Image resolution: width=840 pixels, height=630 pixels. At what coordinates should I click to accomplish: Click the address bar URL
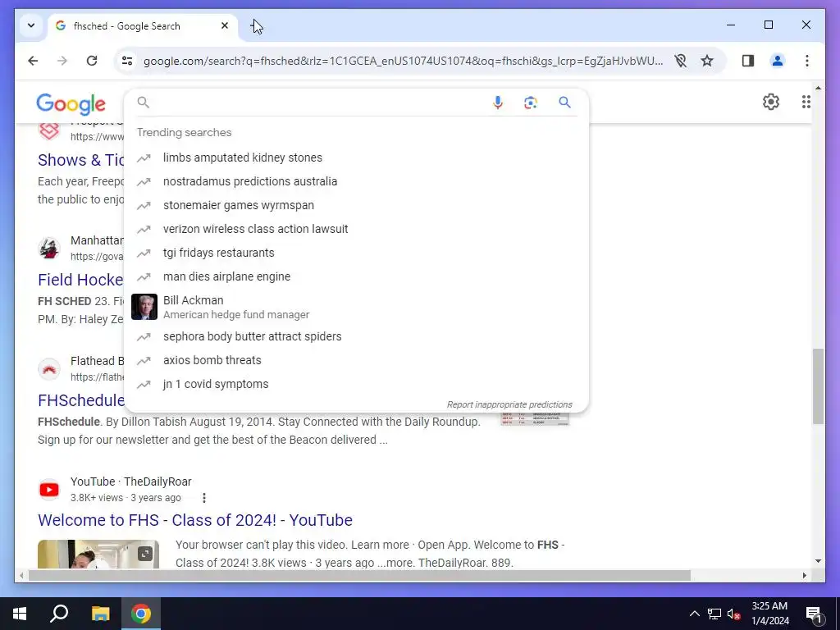[x=403, y=61]
